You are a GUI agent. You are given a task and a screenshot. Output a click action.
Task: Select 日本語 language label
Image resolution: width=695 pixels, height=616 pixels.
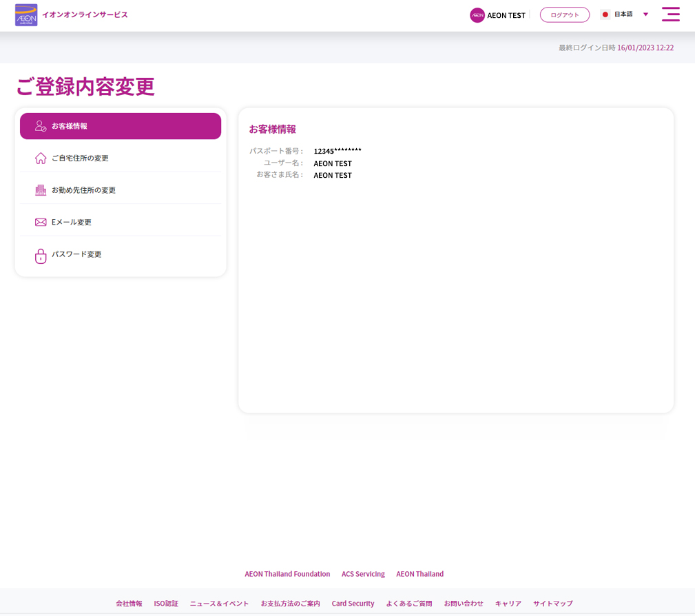[623, 14]
